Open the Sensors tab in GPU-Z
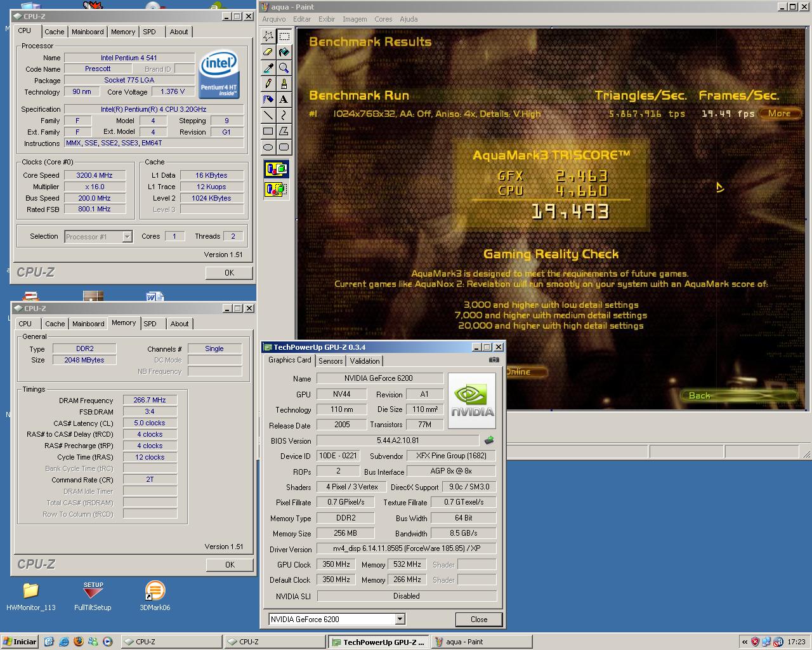The image size is (812, 650). pos(331,361)
